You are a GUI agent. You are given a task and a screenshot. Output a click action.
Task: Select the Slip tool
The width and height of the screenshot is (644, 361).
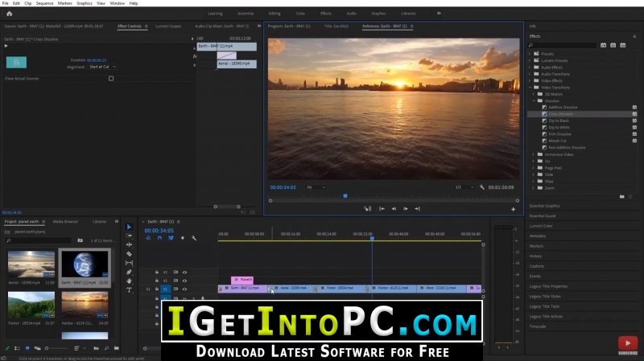coord(129,263)
